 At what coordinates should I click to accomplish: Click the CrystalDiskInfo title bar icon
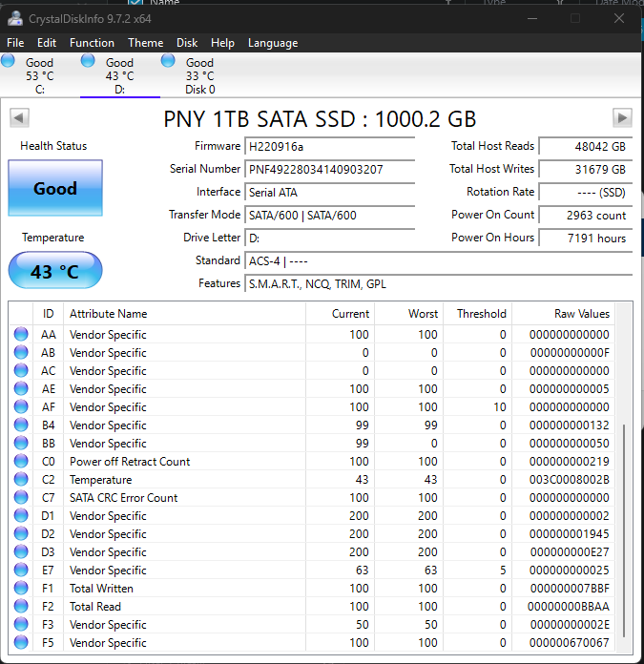point(15,19)
